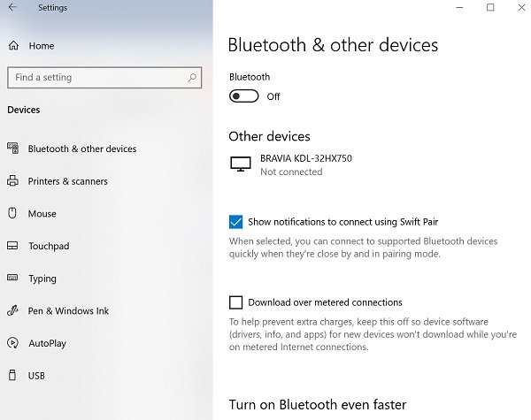This screenshot has width=531, height=420.
Task: Click the Typing keyboard icon
Action: 12,279
